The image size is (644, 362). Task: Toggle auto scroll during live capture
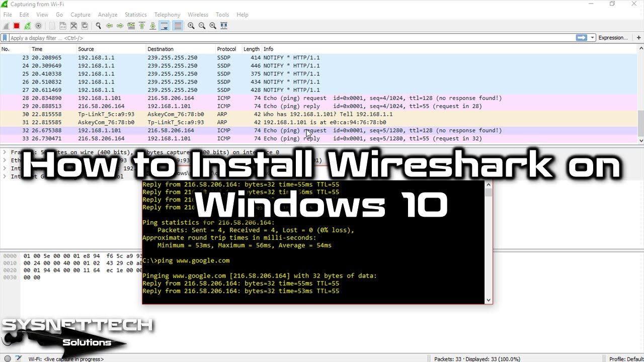pyautogui.click(x=164, y=26)
